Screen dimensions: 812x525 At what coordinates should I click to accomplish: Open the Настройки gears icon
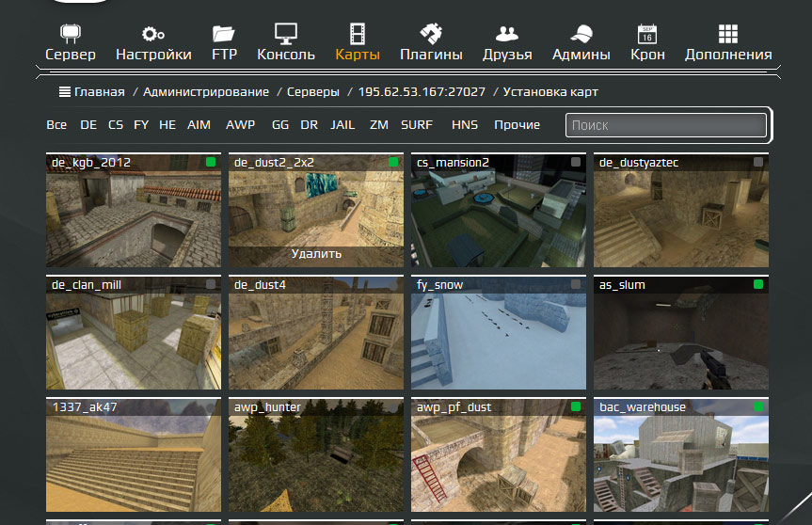153,34
